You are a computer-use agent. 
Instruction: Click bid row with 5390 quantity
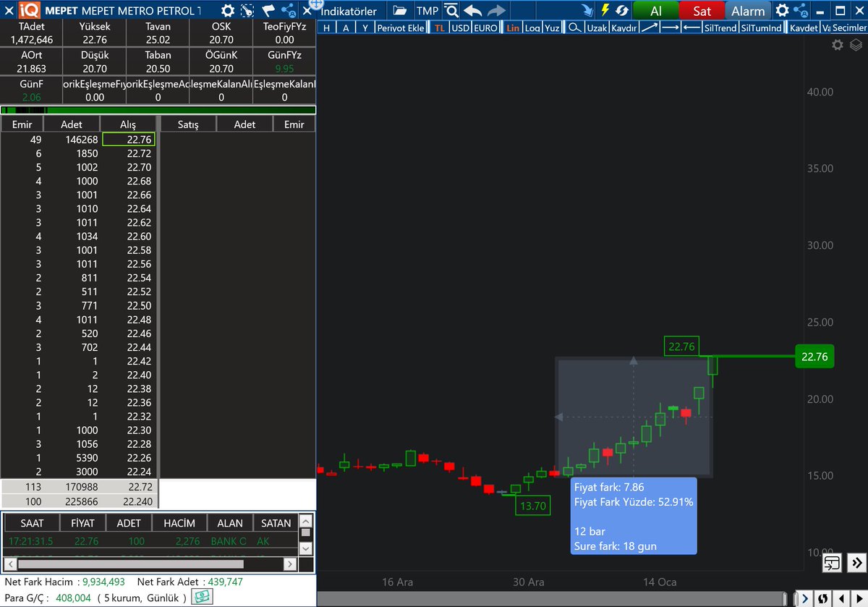[79, 457]
